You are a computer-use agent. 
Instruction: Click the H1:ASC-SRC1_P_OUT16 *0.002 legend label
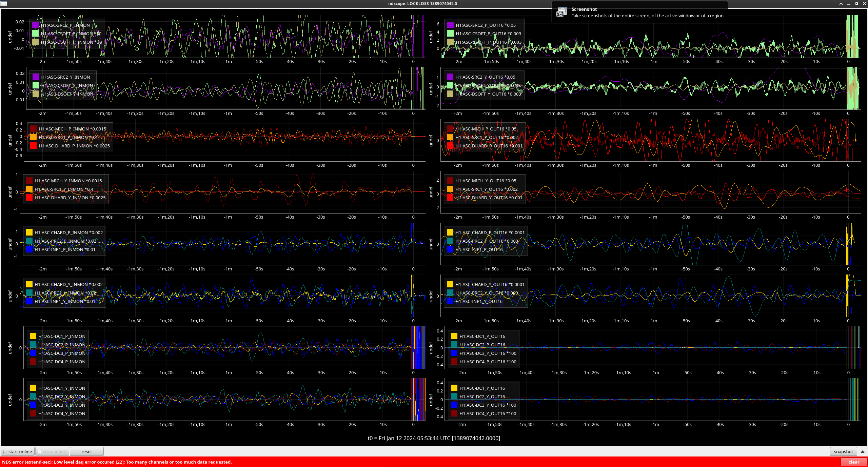[487, 138]
